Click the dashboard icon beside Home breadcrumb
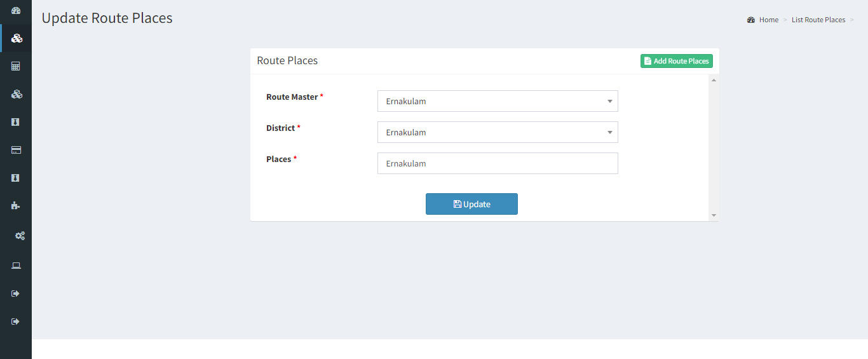 [x=751, y=20]
